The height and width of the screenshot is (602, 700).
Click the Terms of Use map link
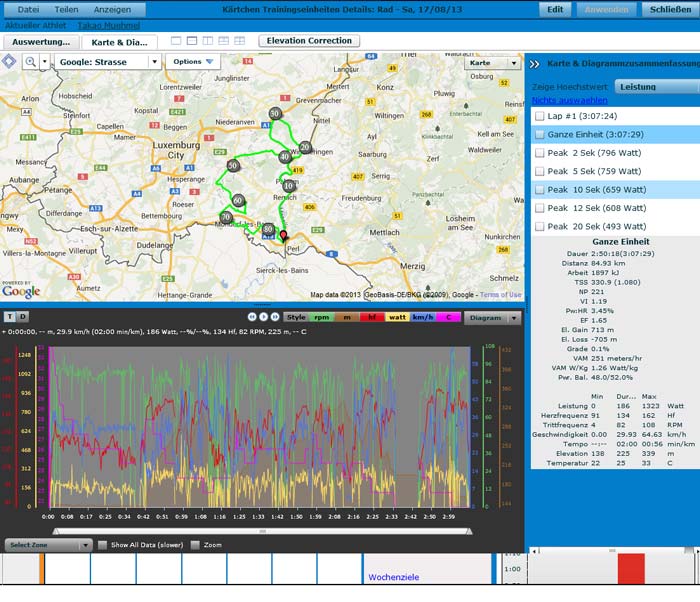click(x=500, y=295)
